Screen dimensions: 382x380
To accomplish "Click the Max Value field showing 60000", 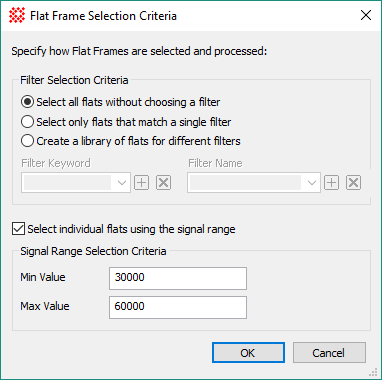I will coord(178,307).
